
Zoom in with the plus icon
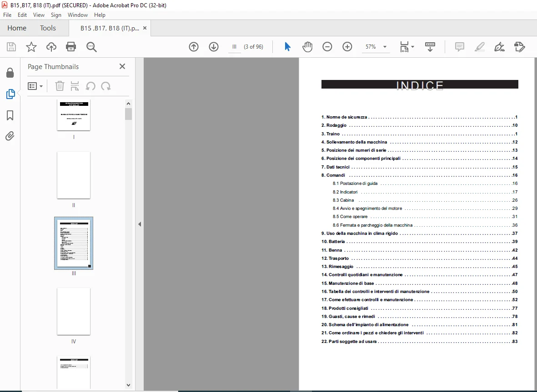347,47
